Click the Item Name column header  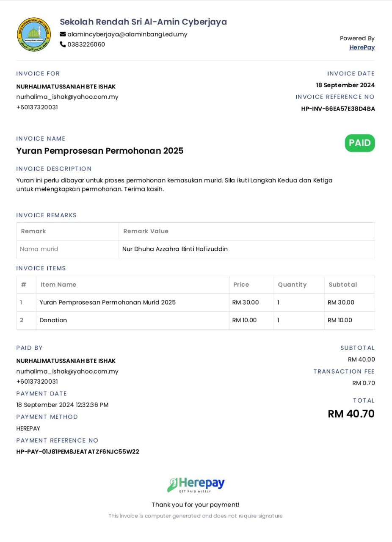click(58, 285)
